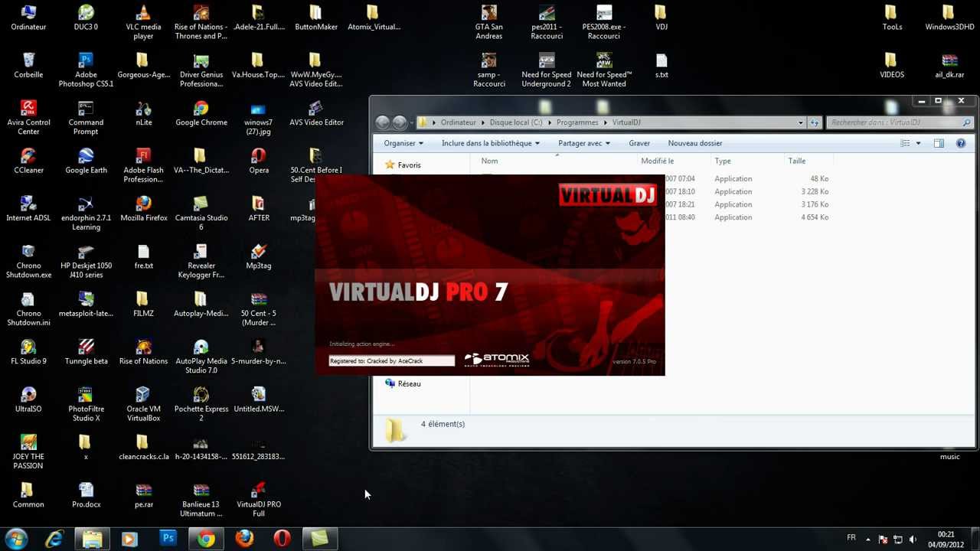Open the VirtualDJ PRO Full desktop icon

click(x=259, y=500)
